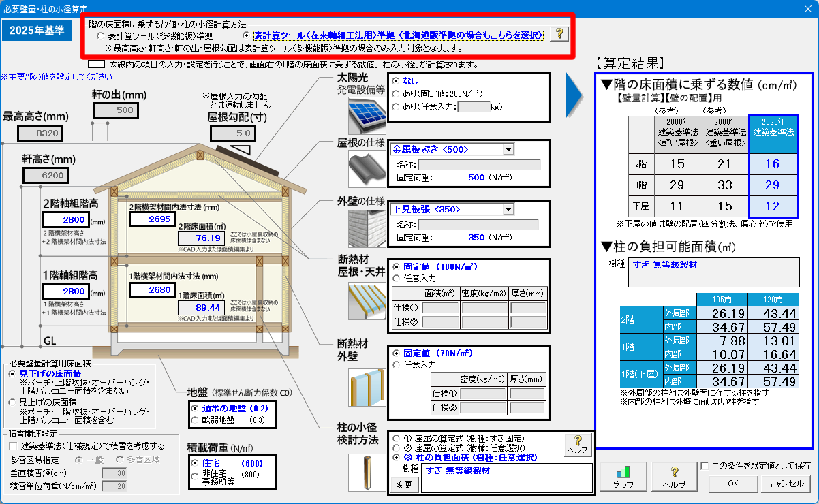Click the yellow question mark beside calculation method
819x504 pixels.
pyautogui.click(x=559, y=34)
